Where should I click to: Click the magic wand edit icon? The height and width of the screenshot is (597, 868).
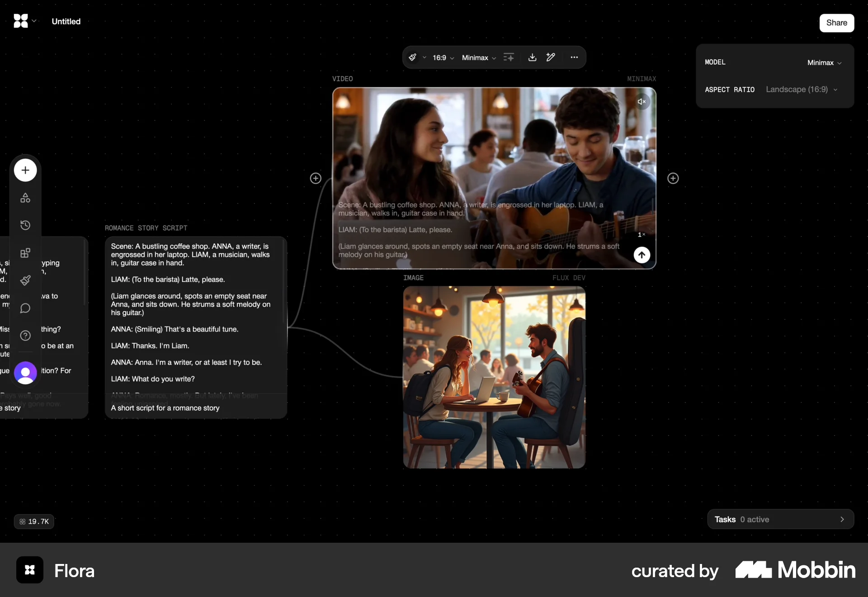point(551,57)
